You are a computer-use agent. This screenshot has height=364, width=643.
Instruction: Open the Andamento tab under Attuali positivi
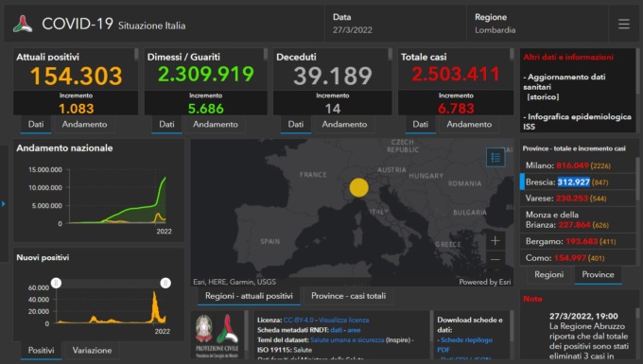(x=84, y=124)
